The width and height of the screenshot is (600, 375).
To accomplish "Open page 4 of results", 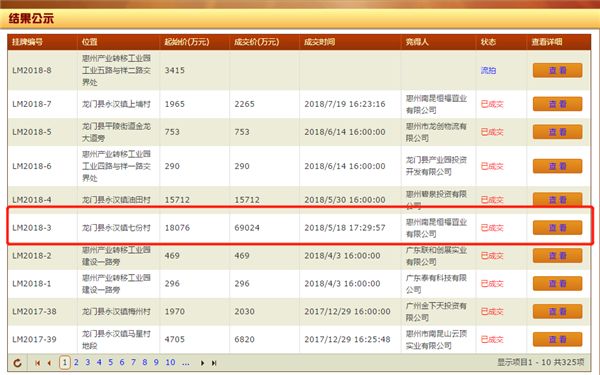I will (x=99, y=362).
